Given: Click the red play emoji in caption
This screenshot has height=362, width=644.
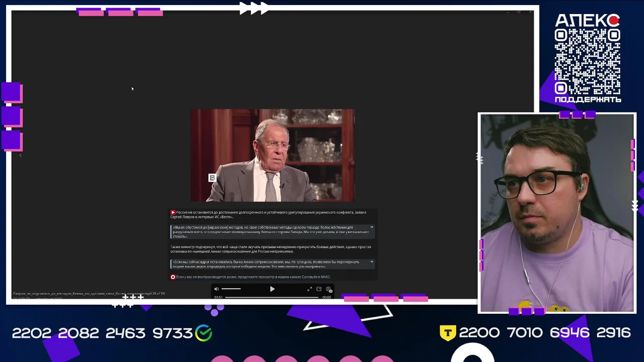Looking at the screenshot, I should pyautogui.click(x=173, y=213).
